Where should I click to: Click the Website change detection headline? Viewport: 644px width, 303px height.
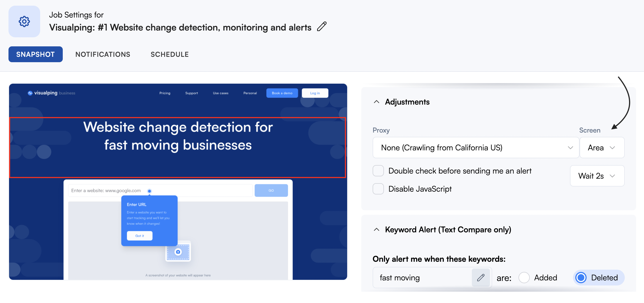pyautogui.click(x=178, y=136)
